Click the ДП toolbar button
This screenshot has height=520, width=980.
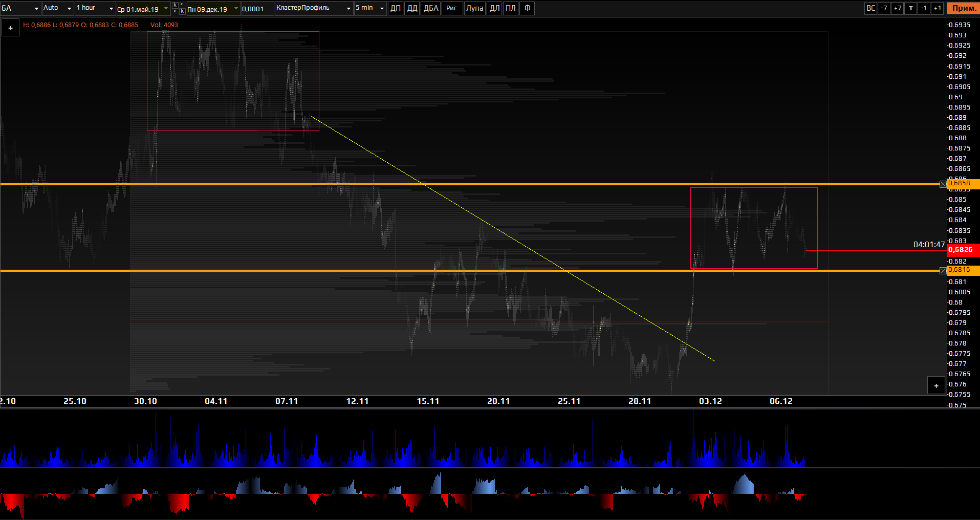tap(396, 8)
